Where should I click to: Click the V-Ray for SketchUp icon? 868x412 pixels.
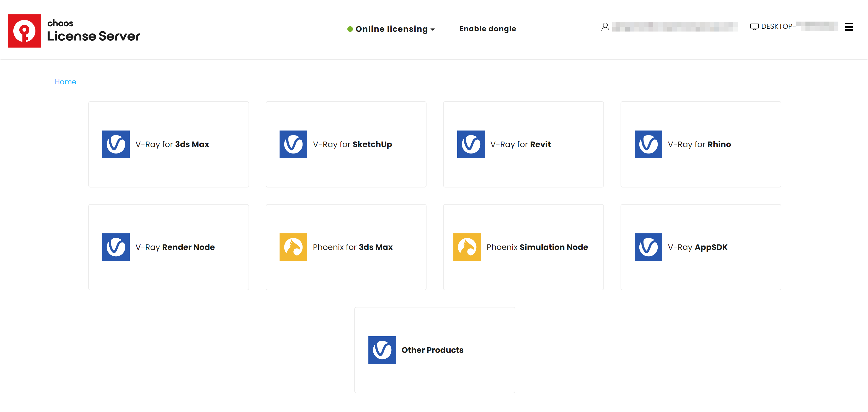[x=293, y=144]
